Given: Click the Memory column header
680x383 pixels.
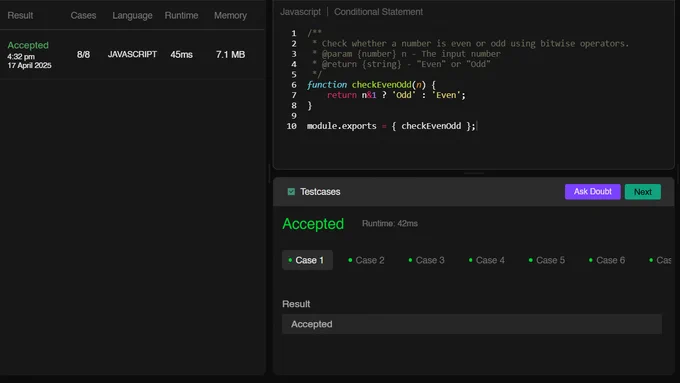Looking at the screenshot, I should tap(230, 16).
